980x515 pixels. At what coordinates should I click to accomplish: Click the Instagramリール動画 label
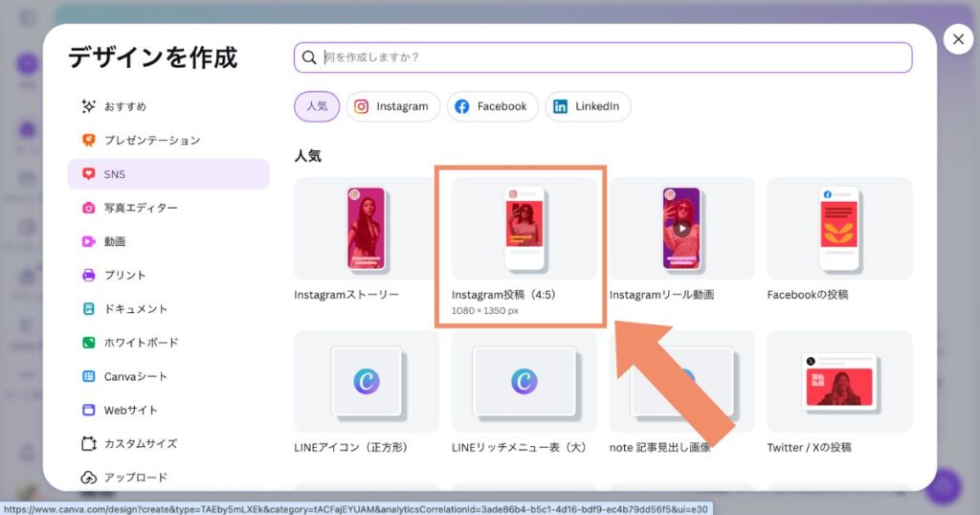tap(662, 295)
